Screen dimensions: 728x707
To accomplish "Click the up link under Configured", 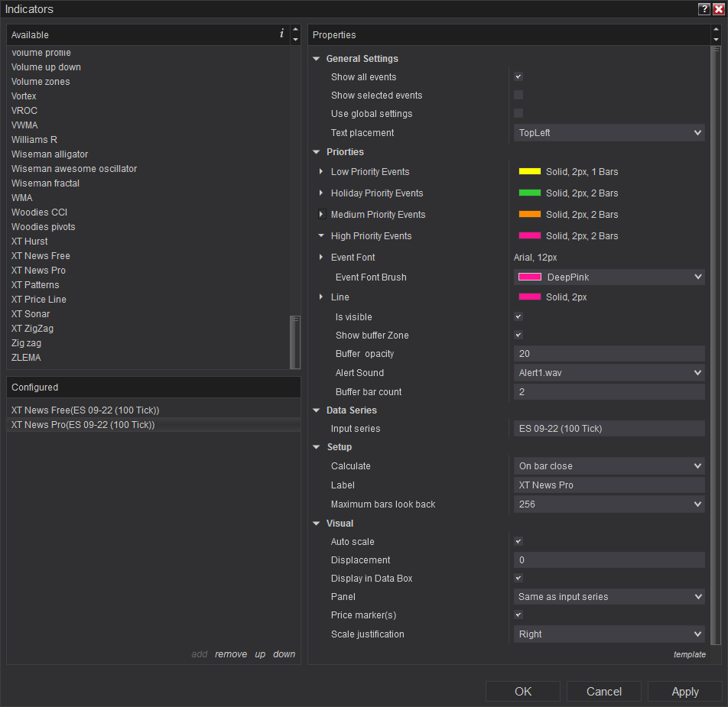I will pyautogui.click(x=260, y=654).
